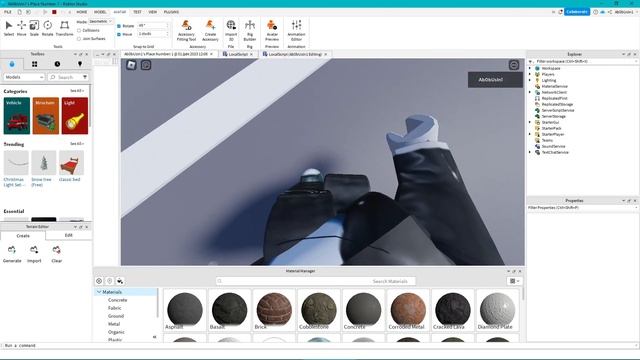Expand the StarterPlayer node
640x360 pixels.
[530, 134]
